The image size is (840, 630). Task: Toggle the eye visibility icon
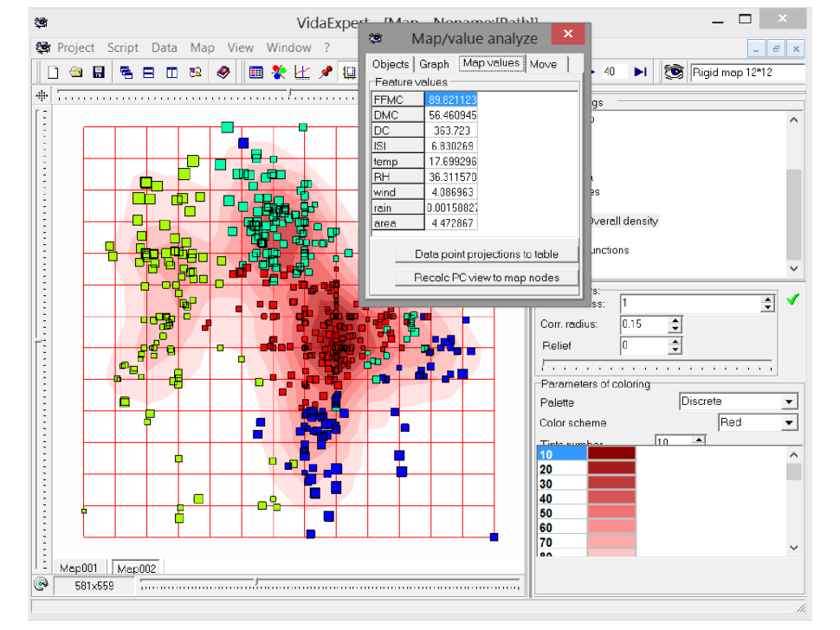coord(674,72)
